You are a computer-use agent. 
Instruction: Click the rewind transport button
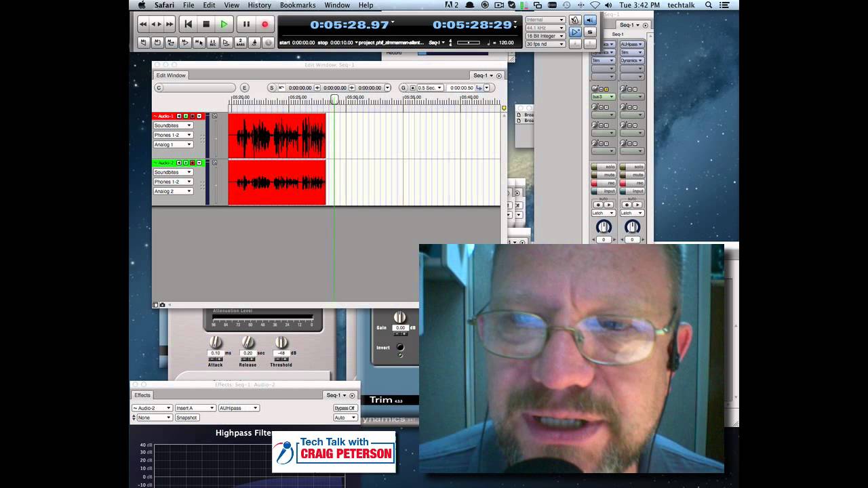tap(143, 24)
